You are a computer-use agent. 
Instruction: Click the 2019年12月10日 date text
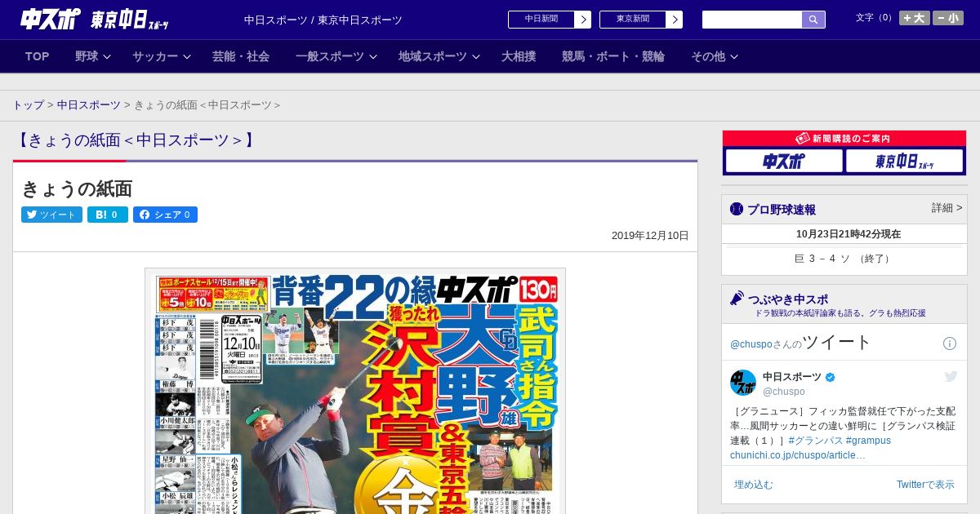coord(650,236)
